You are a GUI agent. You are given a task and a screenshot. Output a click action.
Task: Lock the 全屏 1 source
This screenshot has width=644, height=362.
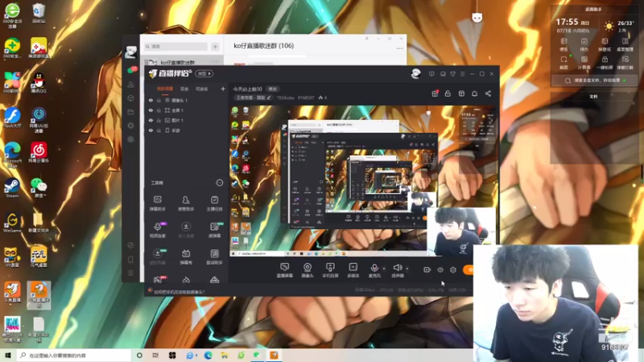click(x=159, y=110)
